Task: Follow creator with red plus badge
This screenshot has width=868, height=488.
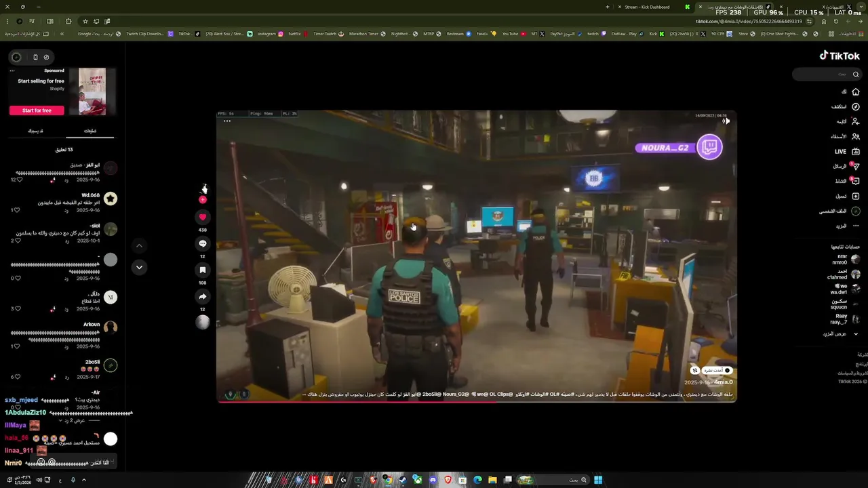Action: point(202,200)
